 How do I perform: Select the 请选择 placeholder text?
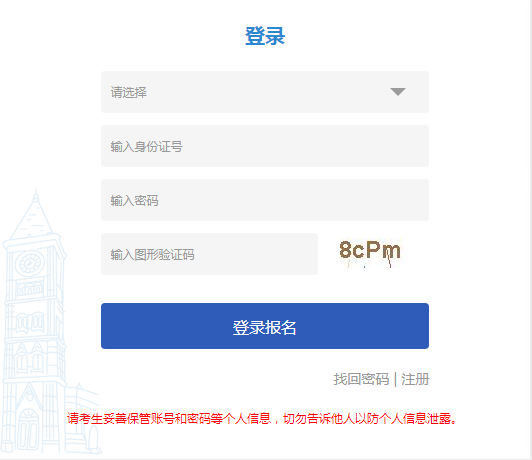129,92
